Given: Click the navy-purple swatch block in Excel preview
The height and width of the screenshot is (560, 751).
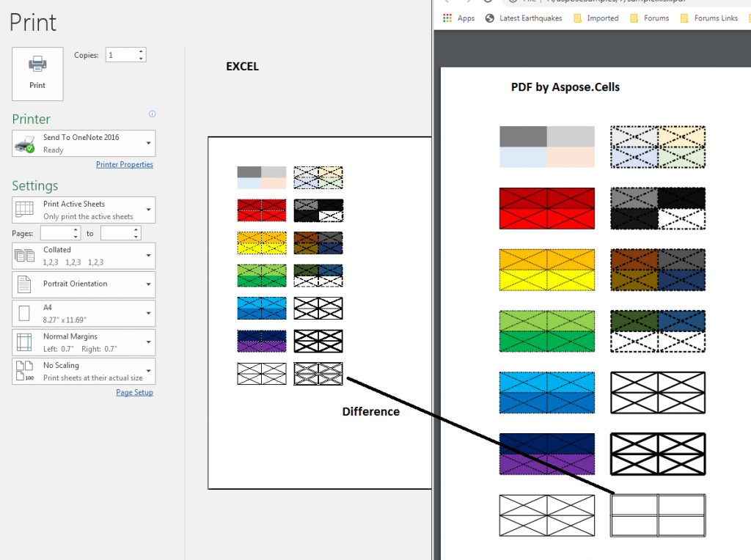Looking at the screenshot, I should coord(262,341).
